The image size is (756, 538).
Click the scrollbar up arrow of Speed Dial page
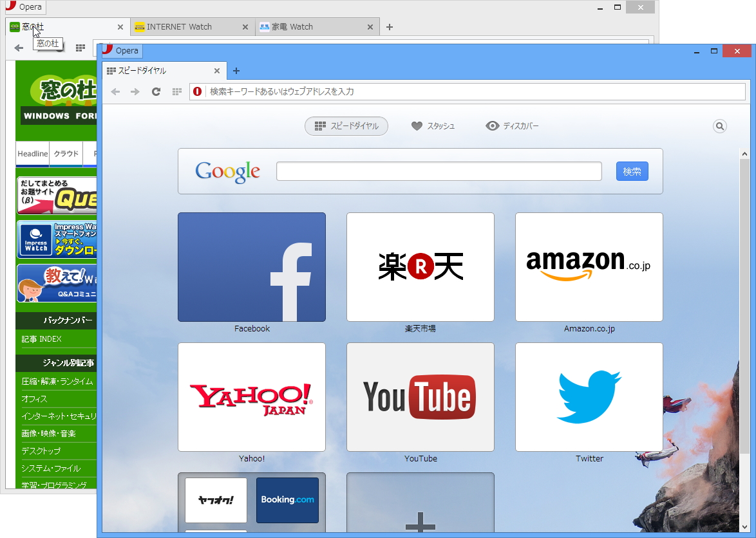(x=744, y=154)
